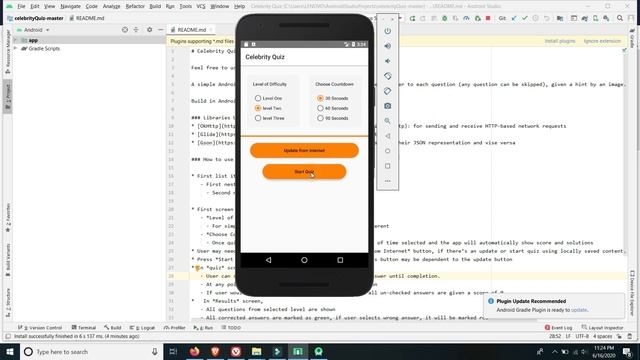Open the SDK Manager icon in toolbar
This screenshot has height=360, width=640.
pos(606,18)
